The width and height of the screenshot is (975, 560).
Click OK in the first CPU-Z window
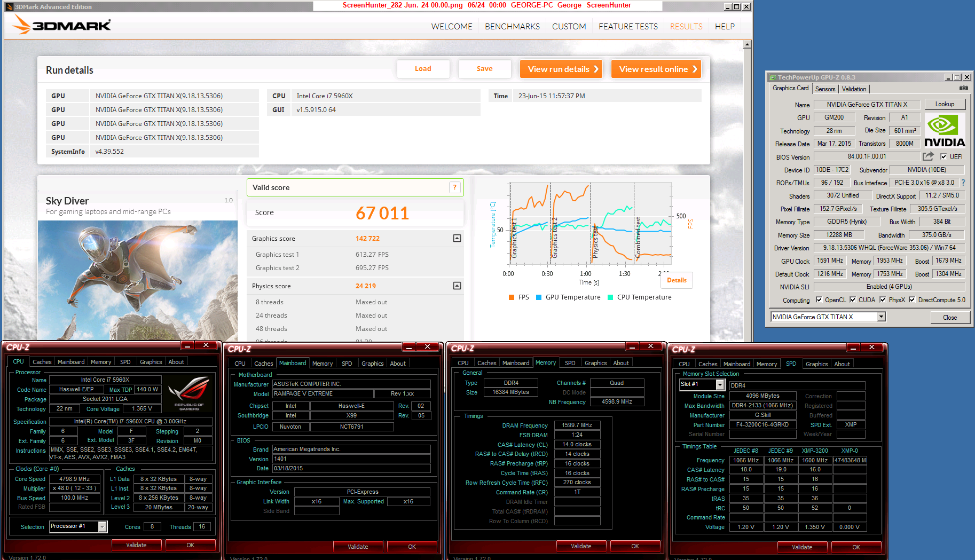tap(190, 545)
